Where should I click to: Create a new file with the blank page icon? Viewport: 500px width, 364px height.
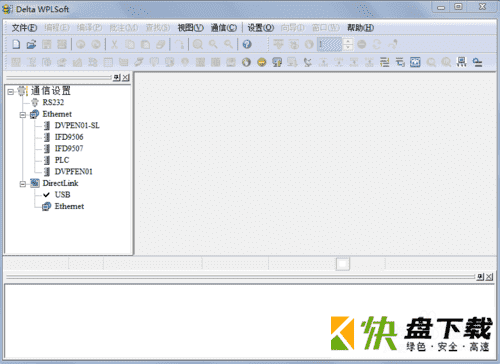[x=16, y=44]
